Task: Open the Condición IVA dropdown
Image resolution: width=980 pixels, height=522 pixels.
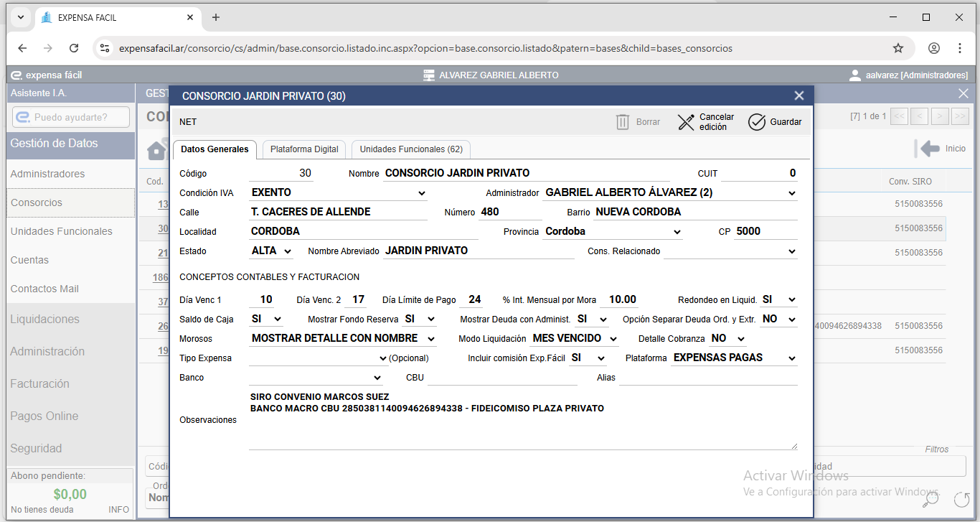Action: pyautogui.click(x=339, y=193)
